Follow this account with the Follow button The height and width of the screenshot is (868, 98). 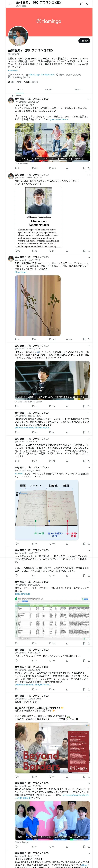[84, 41]
